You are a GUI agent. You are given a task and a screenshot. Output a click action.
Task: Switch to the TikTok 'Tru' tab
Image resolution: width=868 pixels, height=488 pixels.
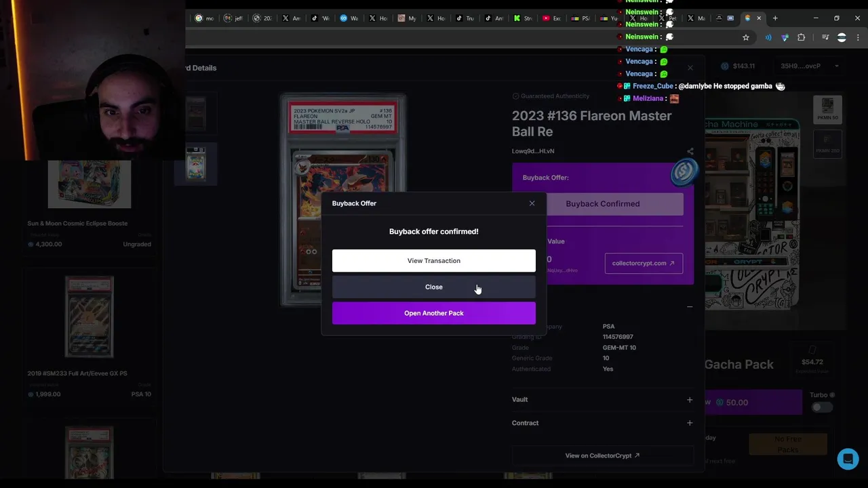coord(465,18)
